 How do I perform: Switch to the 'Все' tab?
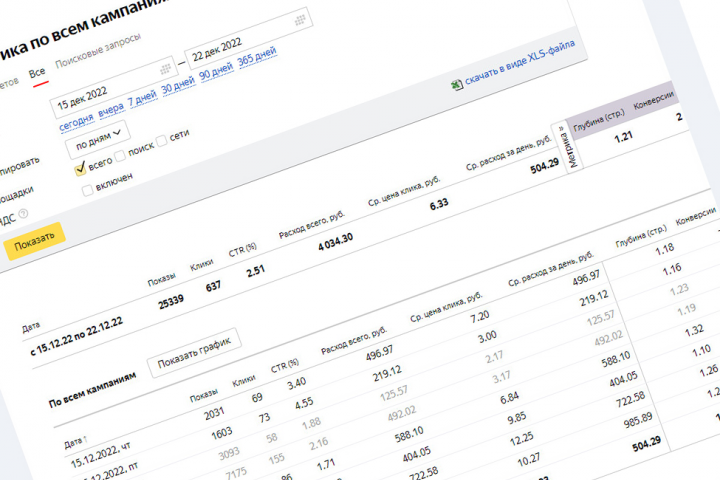click(37, 73)
